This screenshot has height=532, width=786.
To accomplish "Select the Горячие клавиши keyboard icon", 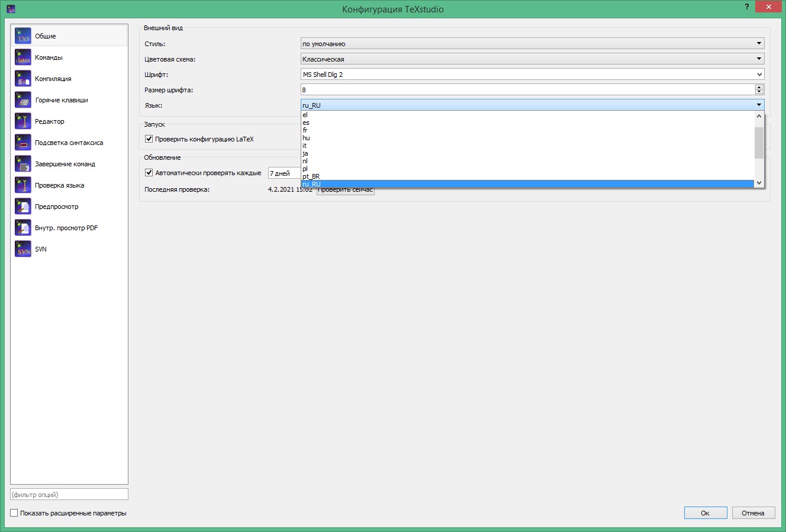I will click(23, 100).
